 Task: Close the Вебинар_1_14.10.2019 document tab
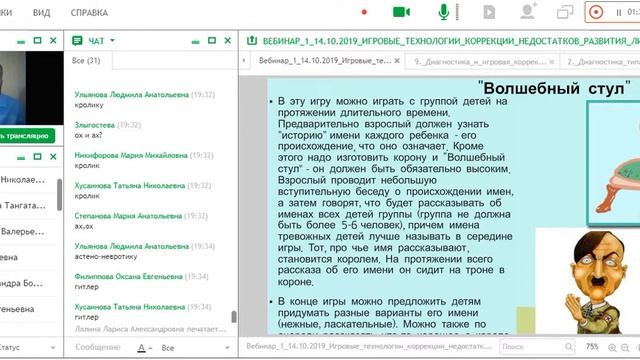click(397, 61)
